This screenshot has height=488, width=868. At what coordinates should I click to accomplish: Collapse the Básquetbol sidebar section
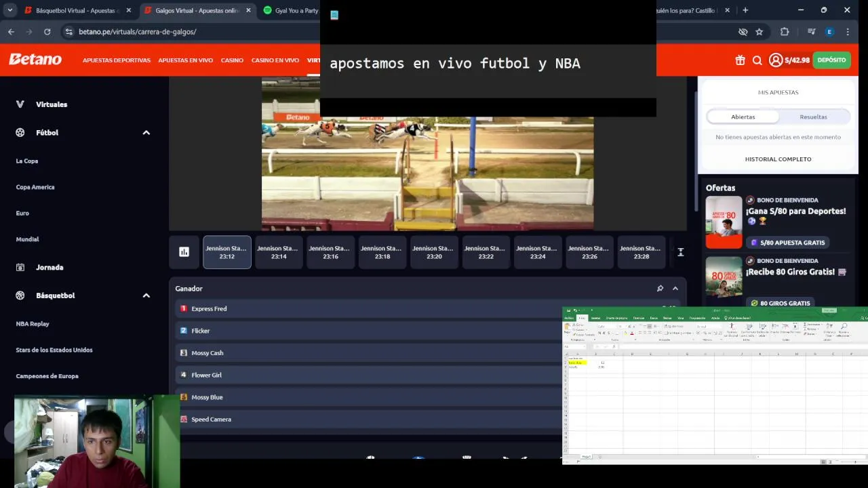146,296
